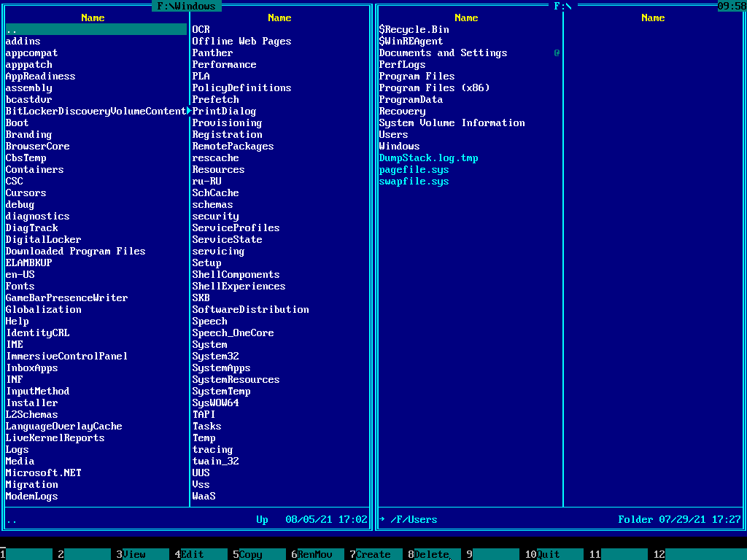
Task: Select the Prefetch folder
Action: pyautogui.click(x=215, y=99)
